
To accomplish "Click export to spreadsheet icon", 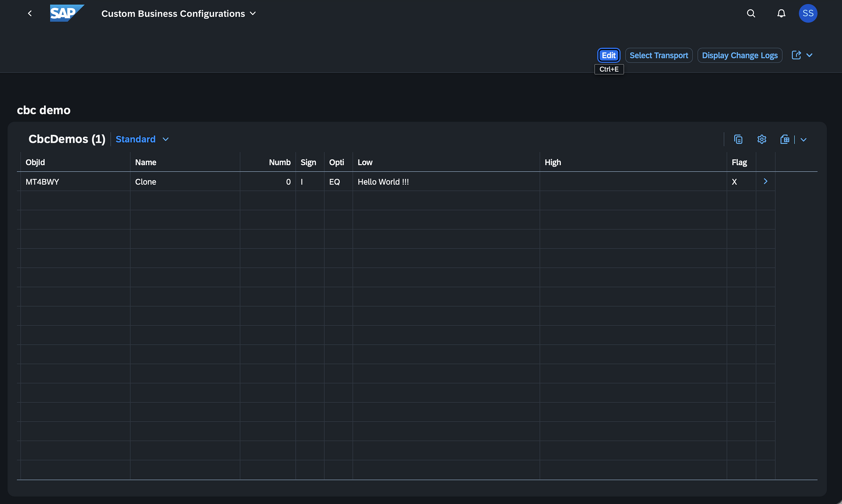I will point(785,139).
